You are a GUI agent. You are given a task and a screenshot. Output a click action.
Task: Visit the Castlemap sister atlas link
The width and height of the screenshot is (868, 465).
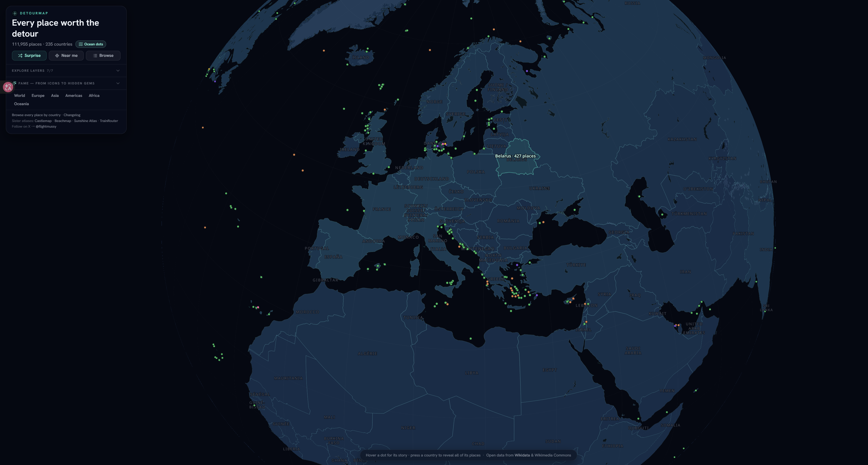(x=43, y=121)
